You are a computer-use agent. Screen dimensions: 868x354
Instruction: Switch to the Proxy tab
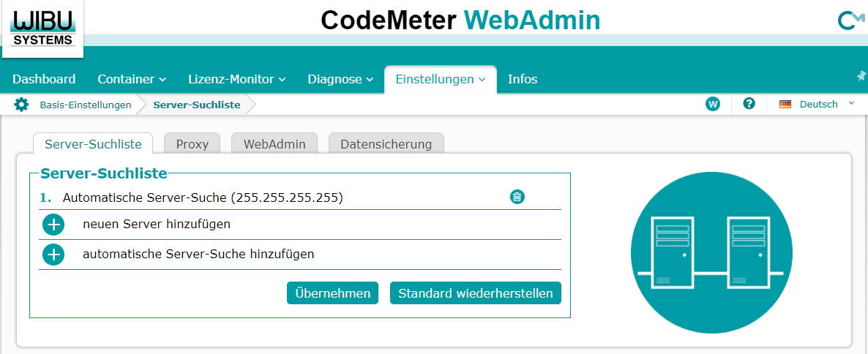click(192, 144)
